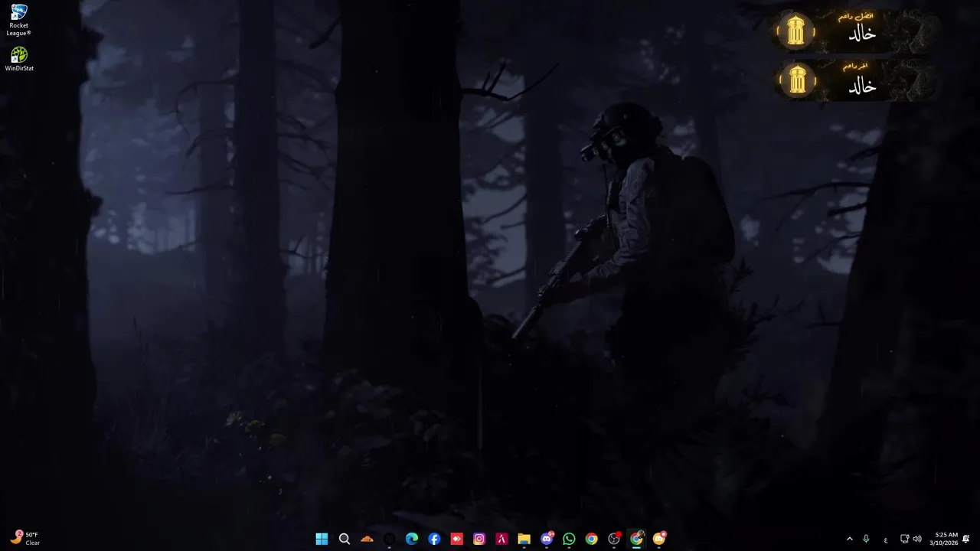Open the weather widget showing 50°F Clear
This screenshot has width=980, height=551.
(24, 539)
